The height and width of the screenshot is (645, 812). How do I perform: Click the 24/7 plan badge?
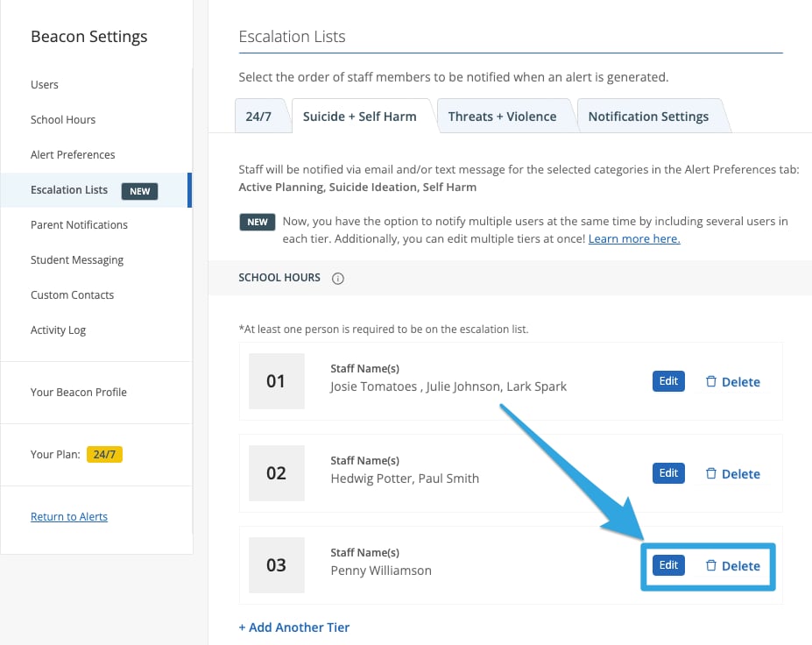[104, 454]
